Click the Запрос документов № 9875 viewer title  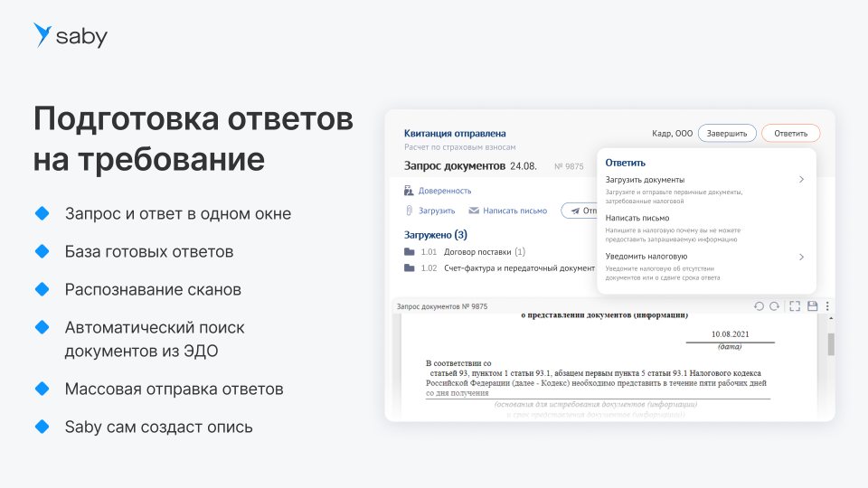click(x=442, y=306)
